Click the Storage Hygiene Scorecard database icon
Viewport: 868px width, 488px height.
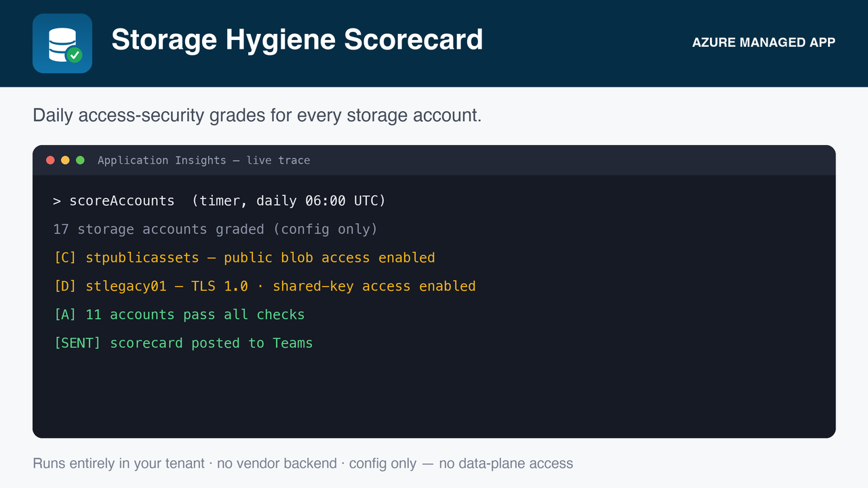pos(62,43)
